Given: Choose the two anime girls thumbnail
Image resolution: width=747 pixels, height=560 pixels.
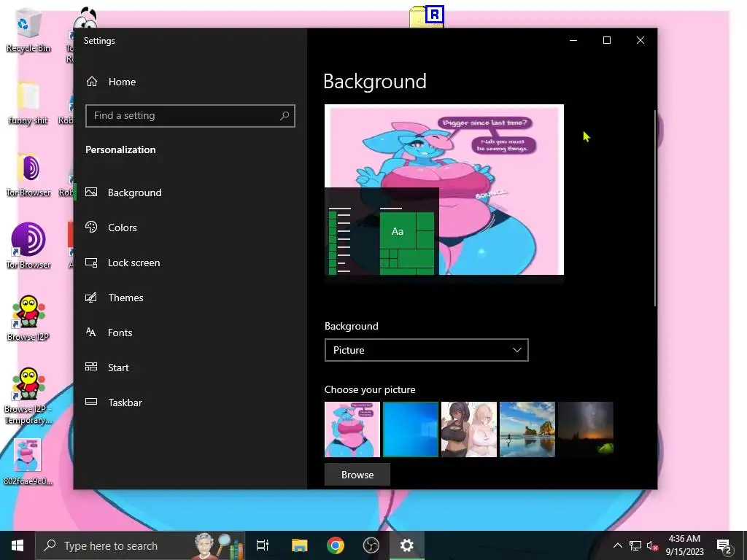Looking at the screenshot, I should click(x=469, y=429).
